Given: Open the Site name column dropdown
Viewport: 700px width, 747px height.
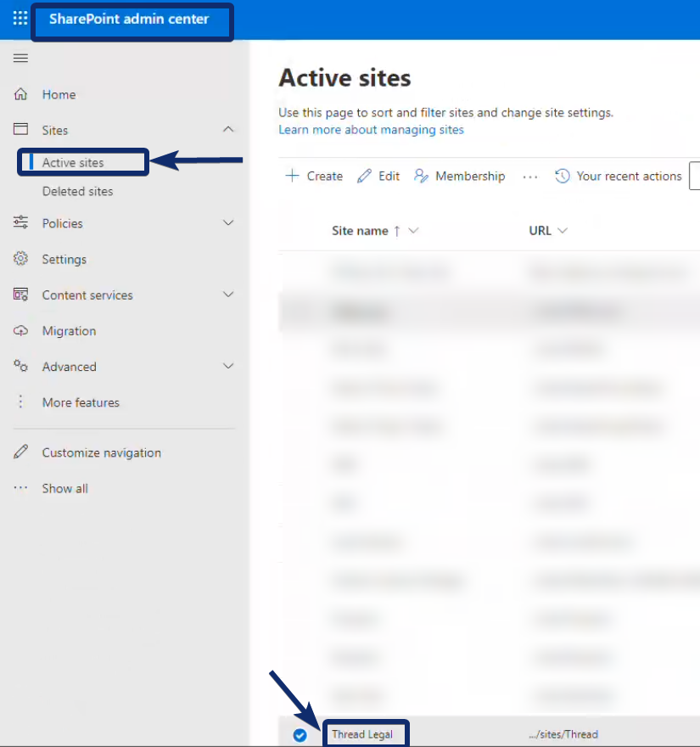Looking at the screenshot, I should (413, 231).
